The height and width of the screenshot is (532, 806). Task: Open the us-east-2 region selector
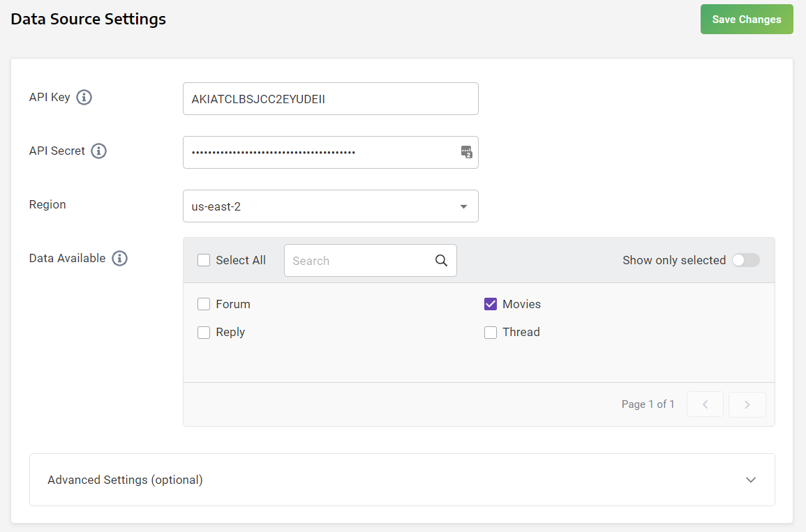pos(330,206)
